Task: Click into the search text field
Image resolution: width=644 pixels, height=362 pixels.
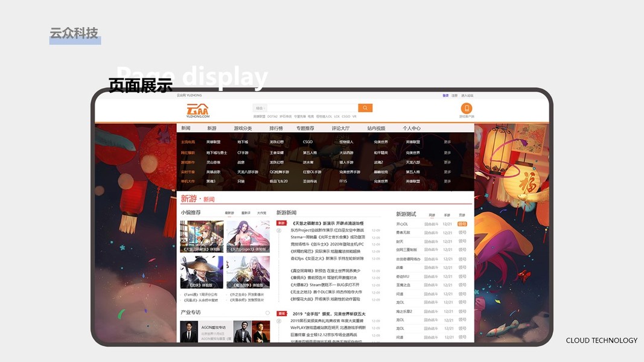Action: (312, 108)
